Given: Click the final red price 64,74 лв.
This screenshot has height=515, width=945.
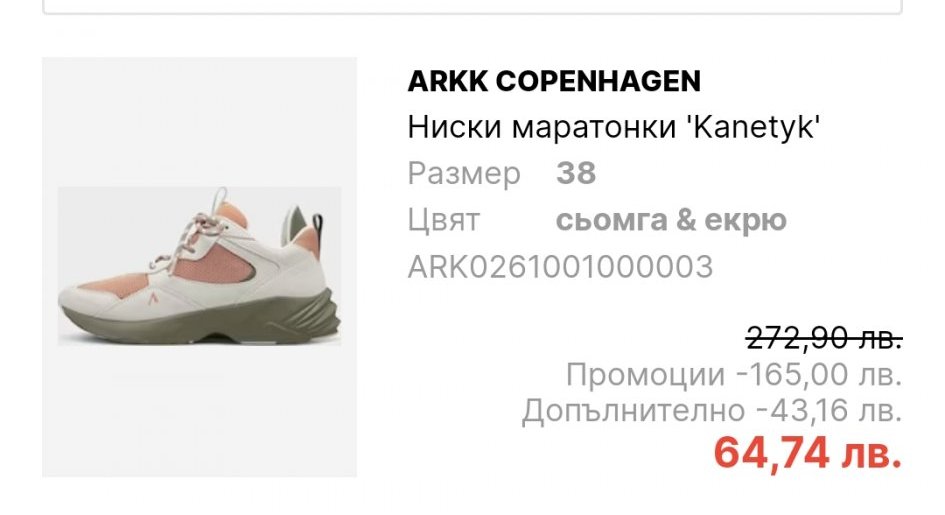Looking at the screenshot, I should click(808, 453).
